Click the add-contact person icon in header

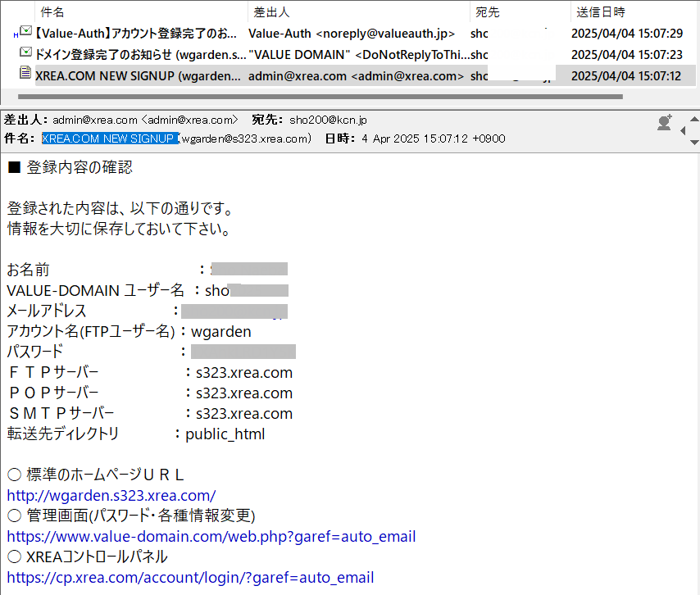(664, 123)
